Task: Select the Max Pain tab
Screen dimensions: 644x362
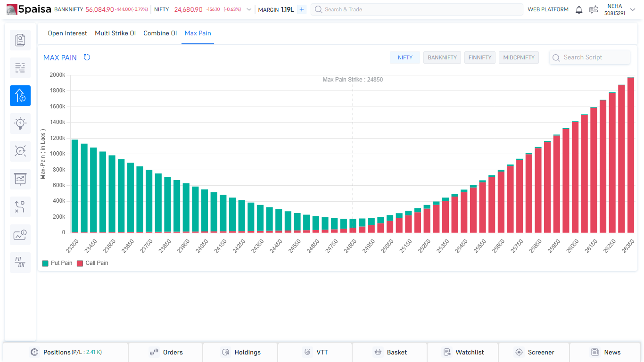Action: tap(198, 33)
